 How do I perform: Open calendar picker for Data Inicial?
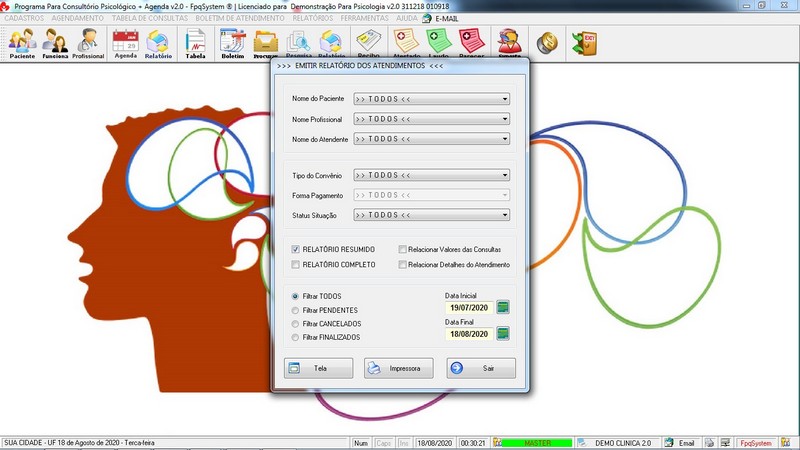point(503,307)
